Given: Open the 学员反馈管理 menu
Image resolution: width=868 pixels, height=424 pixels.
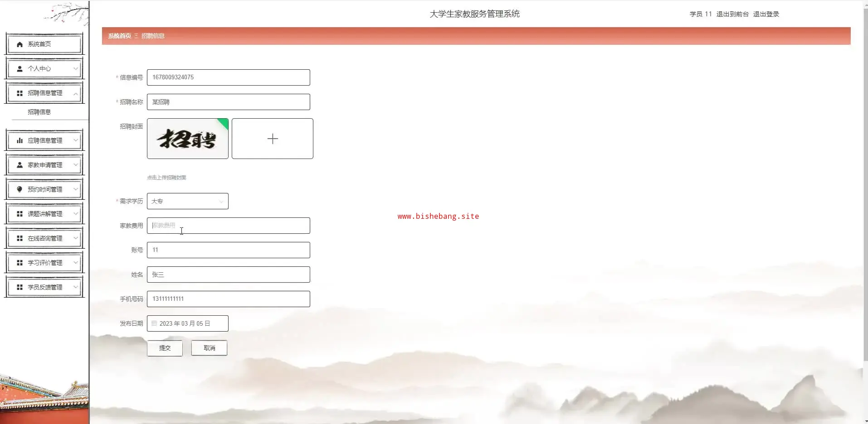Looking at the screenshot, I should [44, 288].
